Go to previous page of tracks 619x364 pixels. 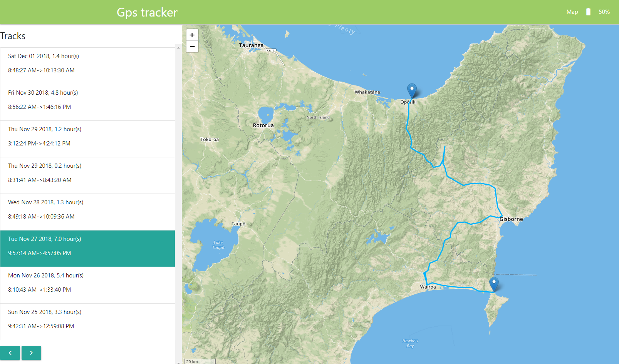coord(10,353)
